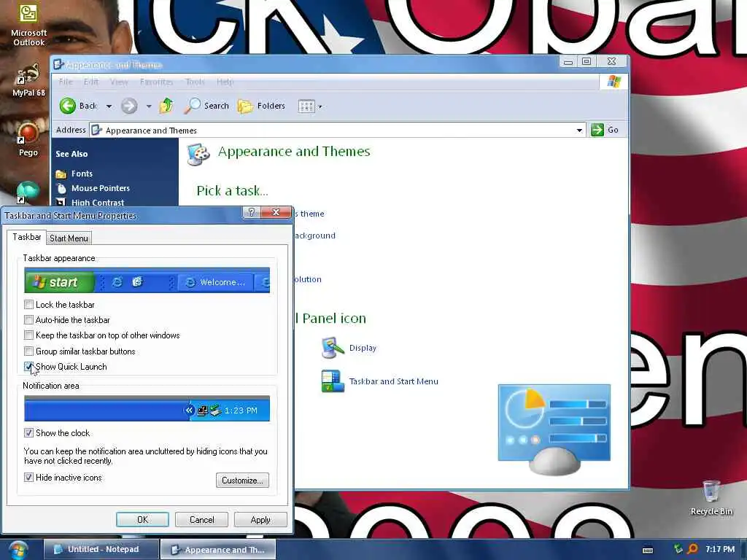747x560 pixels.
Task: Click the Display link text
Action: pyautogui.click(x=363, y=348)
